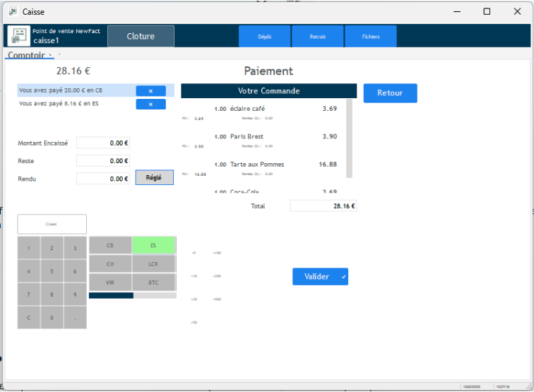Add +20 quick amount

pos(194,299)
